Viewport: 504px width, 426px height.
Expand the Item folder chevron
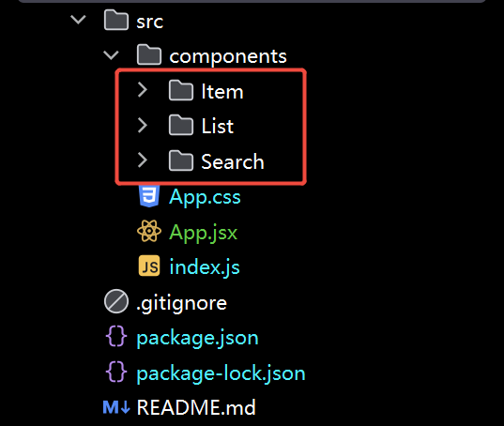(143, 90)
